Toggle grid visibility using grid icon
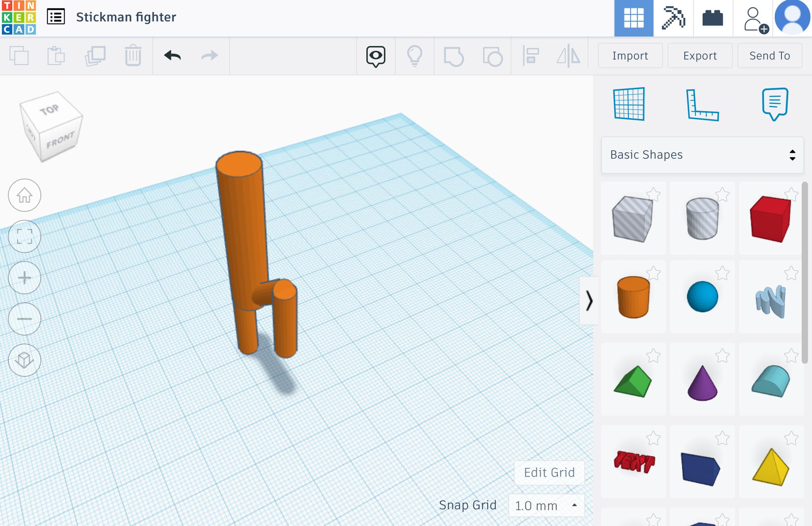 (630, 104)
